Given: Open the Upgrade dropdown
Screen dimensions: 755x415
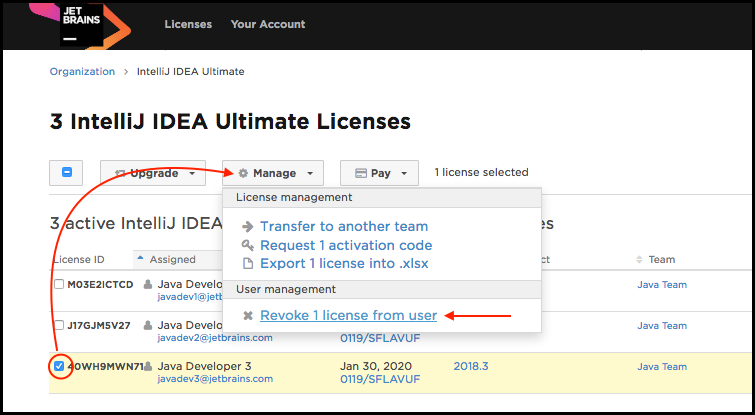Looking at the screenshot, I should (153, 173).
